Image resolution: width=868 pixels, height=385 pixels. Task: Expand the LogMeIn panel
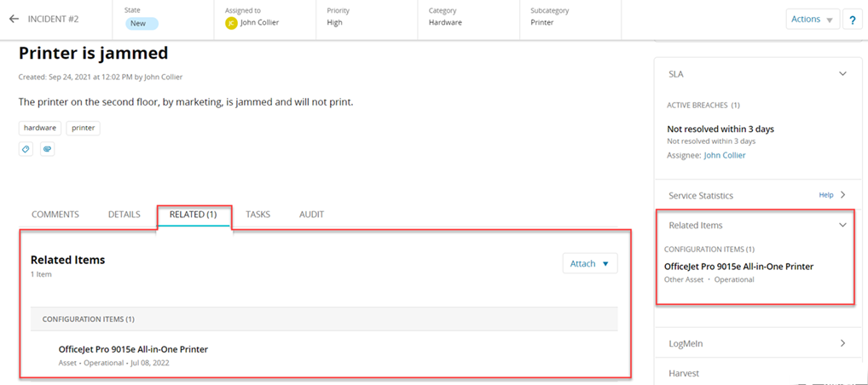click(842, 343)
